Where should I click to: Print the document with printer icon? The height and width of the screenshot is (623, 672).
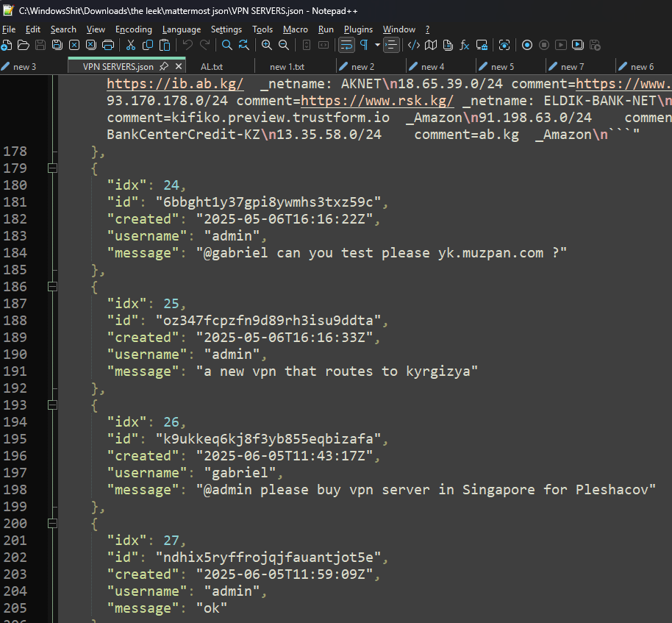click(108, 45)
